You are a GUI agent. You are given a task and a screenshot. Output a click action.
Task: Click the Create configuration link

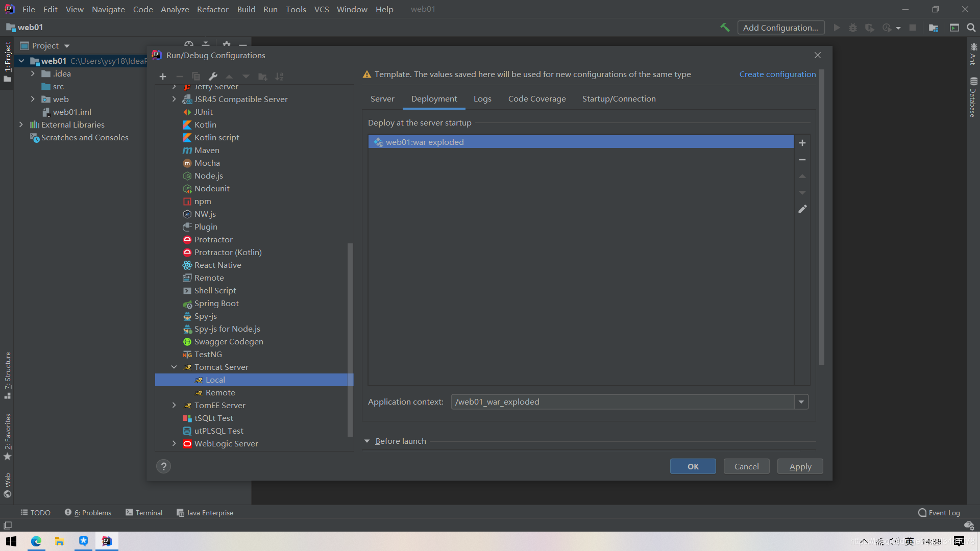pyautogui.click(x=777, y=74)
